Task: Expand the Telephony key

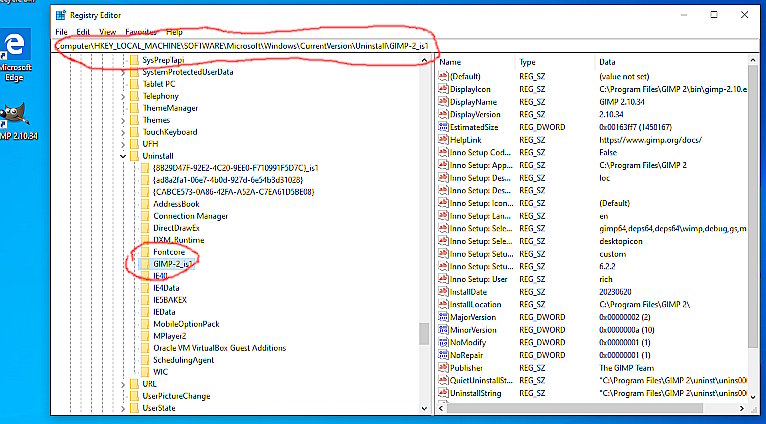Action: [123, 96]
